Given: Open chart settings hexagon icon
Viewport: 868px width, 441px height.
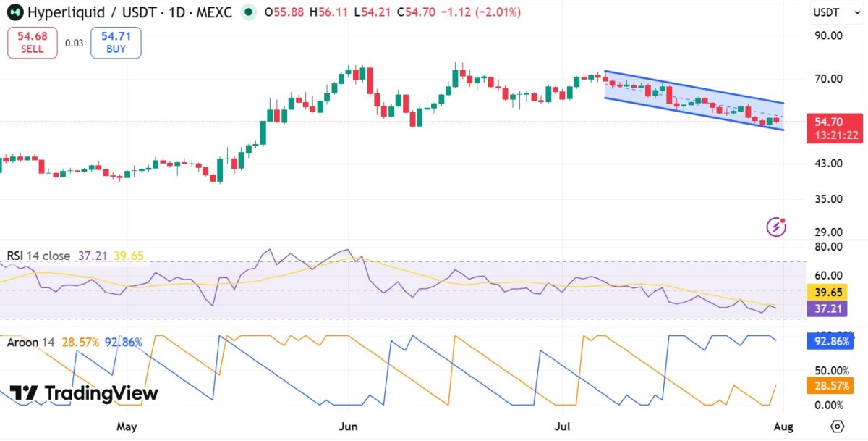Looking at the screenshot, I should coord(838,426).
